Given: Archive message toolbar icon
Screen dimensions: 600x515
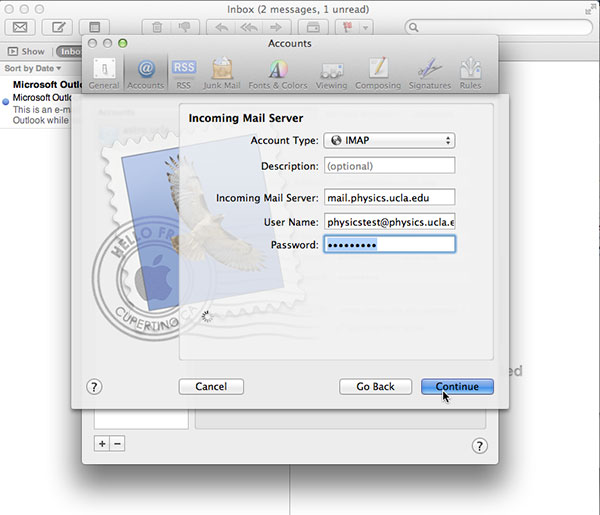Looking at the screenshot, I should (x=313, y=27).
